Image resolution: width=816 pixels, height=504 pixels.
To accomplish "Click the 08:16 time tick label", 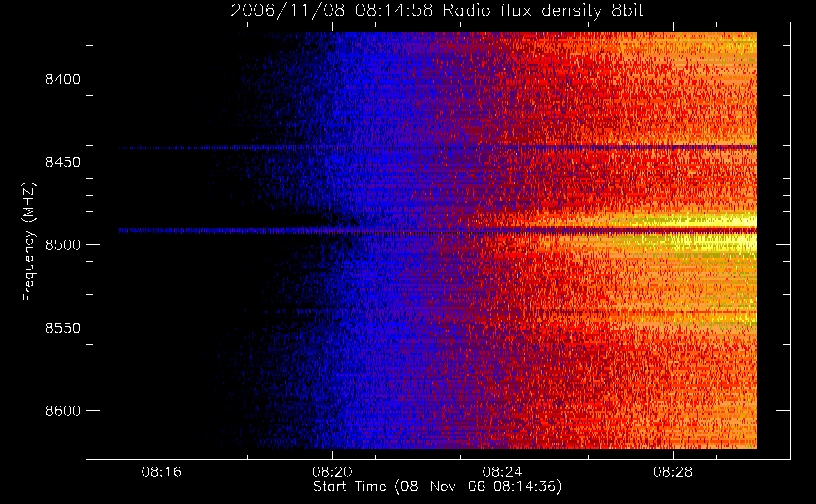I will (x=161, y=472).
